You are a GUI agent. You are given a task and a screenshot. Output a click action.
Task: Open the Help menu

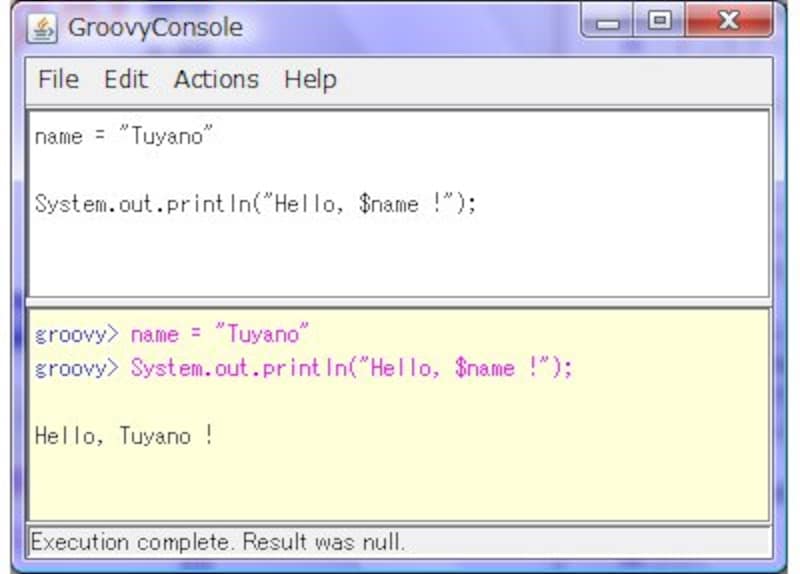[x=310, y=81]
